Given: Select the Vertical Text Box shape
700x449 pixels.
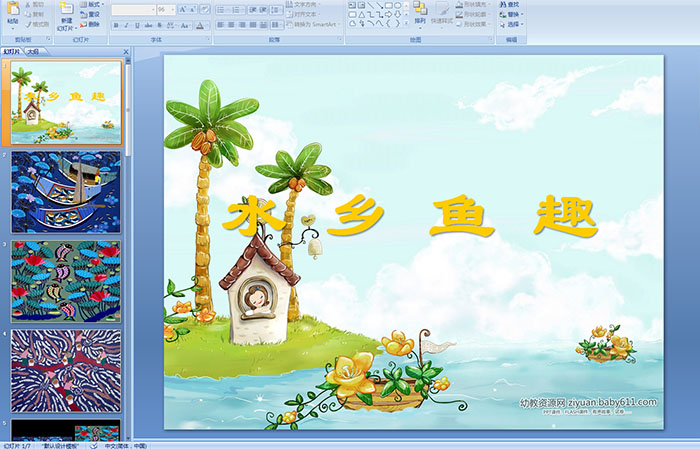Looking at the screenshot, I should pos(361,5).
